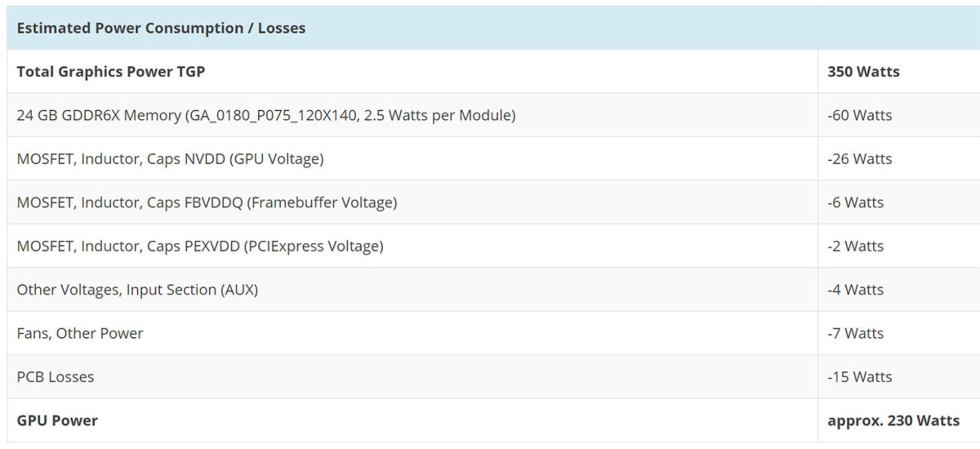Click the empty header cell above 350 Watts
Screen dimensions: 980x449
point(899,28)
